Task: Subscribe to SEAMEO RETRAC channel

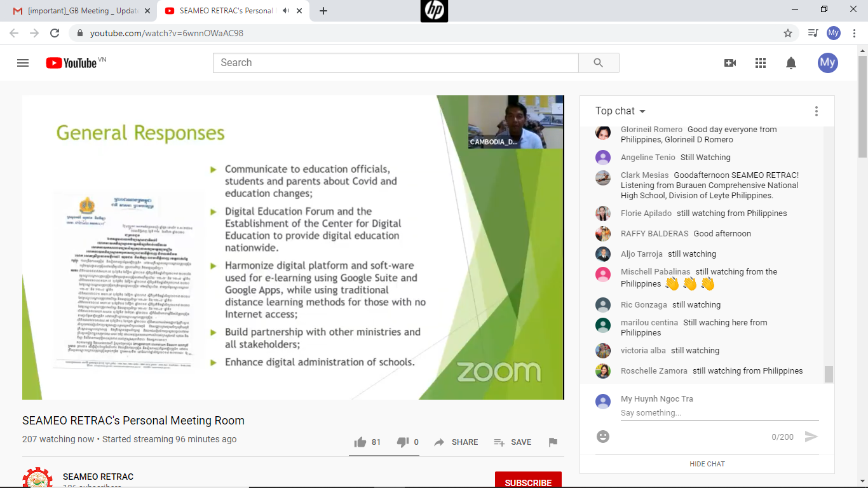Action: tap(528, 480)
